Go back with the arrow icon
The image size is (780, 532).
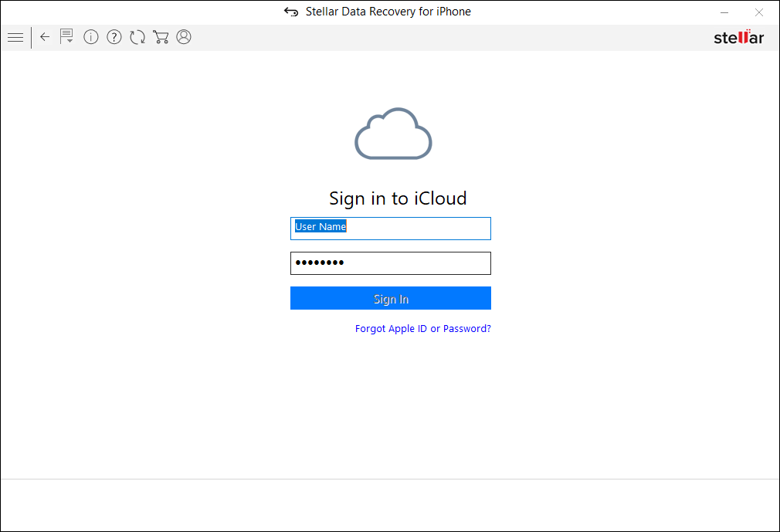point(45,37)
